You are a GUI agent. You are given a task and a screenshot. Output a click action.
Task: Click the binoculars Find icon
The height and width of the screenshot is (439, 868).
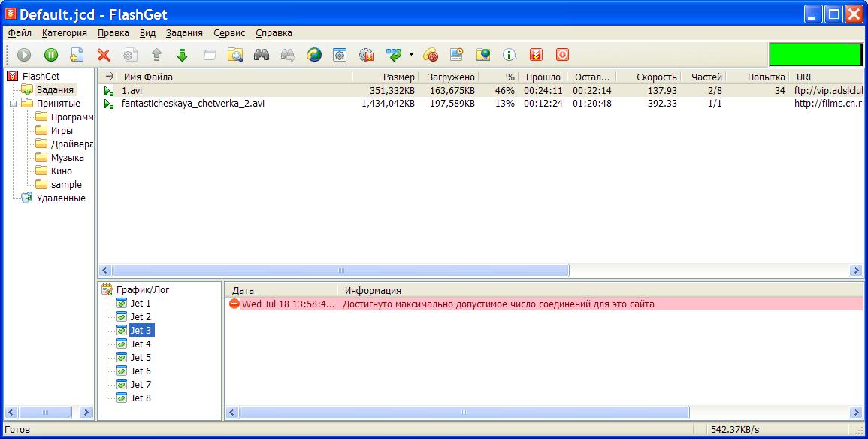pos(262,55)
